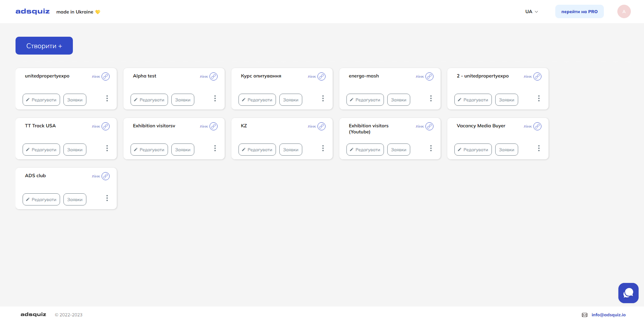The height and width of the screenshot is (321, 644).
Task: Open link icon on KZ card
Action: coord(321,126)
